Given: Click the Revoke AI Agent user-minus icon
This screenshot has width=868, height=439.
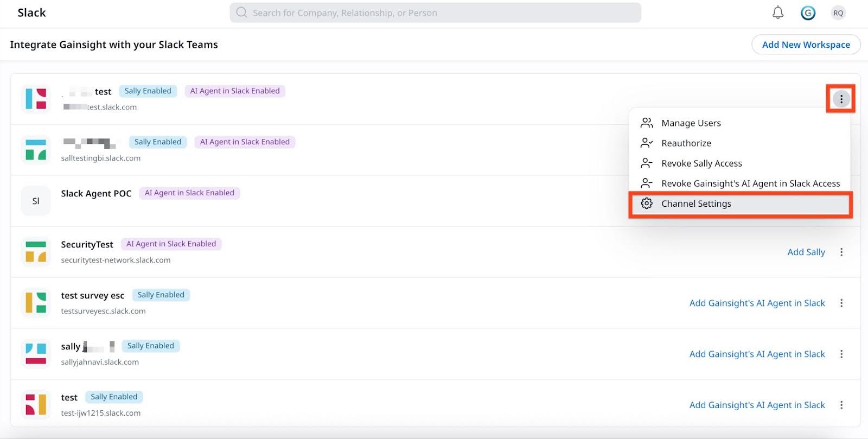Looking at the screenshot, I should tap(647, 183).
